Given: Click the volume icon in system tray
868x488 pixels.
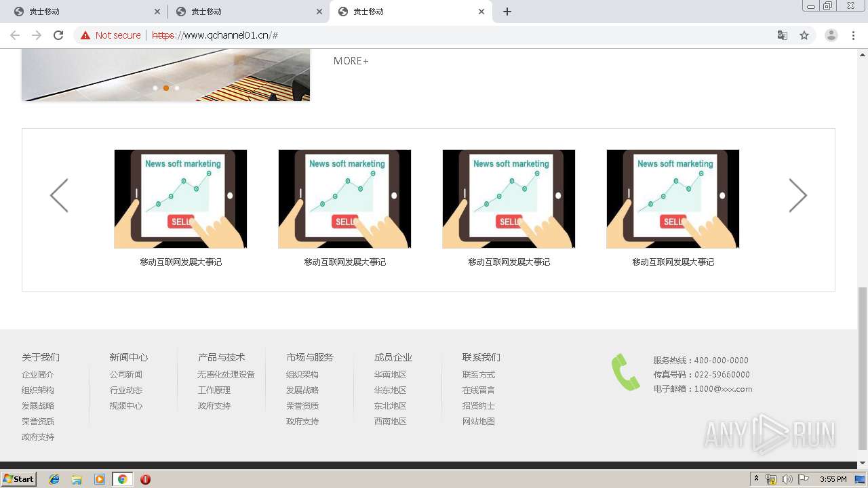Looking at the screenshot, I should (x=787, y=479).
